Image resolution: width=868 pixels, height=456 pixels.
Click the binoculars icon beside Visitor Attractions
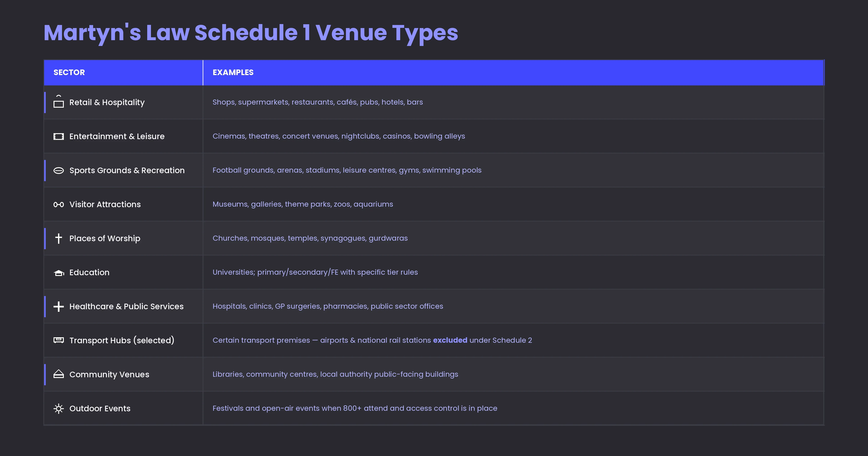point(59,204)
